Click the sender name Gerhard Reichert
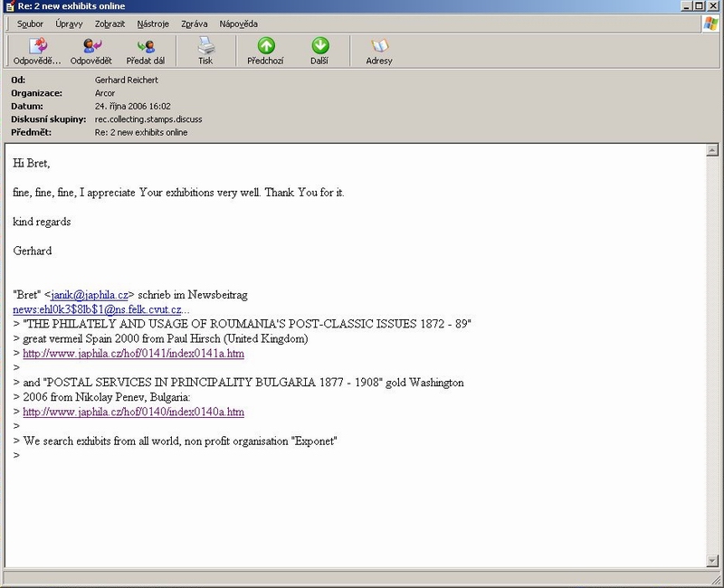Screen dimensions: 724x588 [127, 80]
